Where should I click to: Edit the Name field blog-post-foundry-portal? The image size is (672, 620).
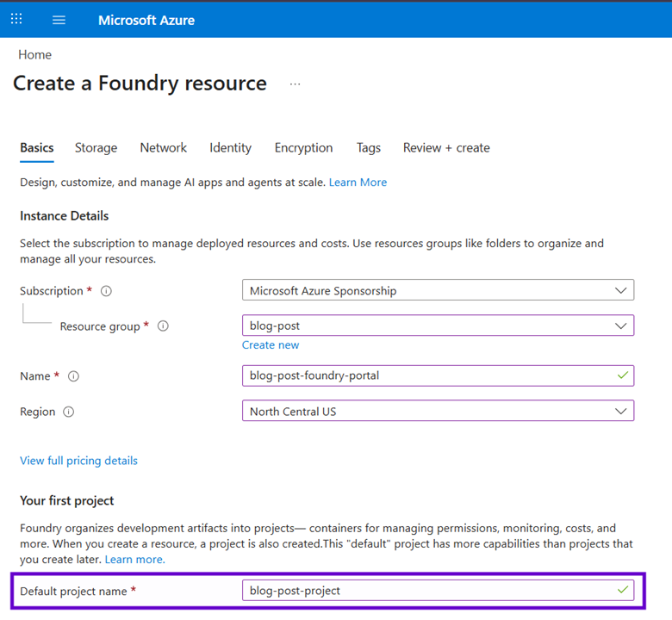438,375
